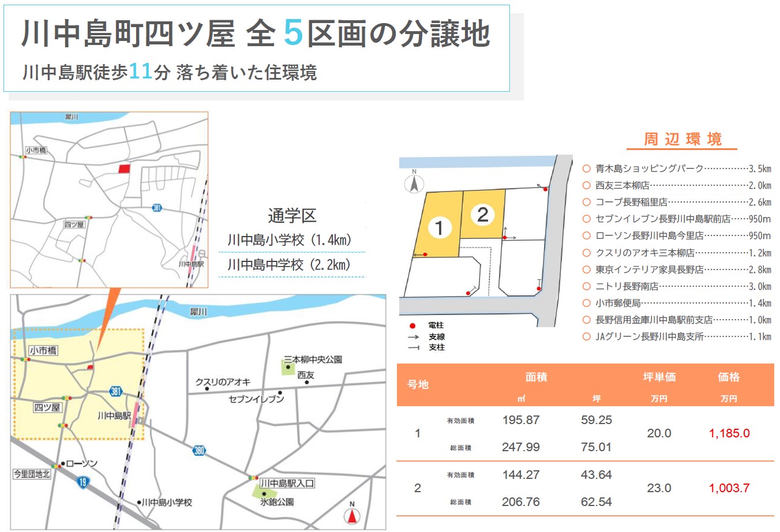
Task: Click ローソン長野川中島今里店 list row text
Action: [650, 235]
